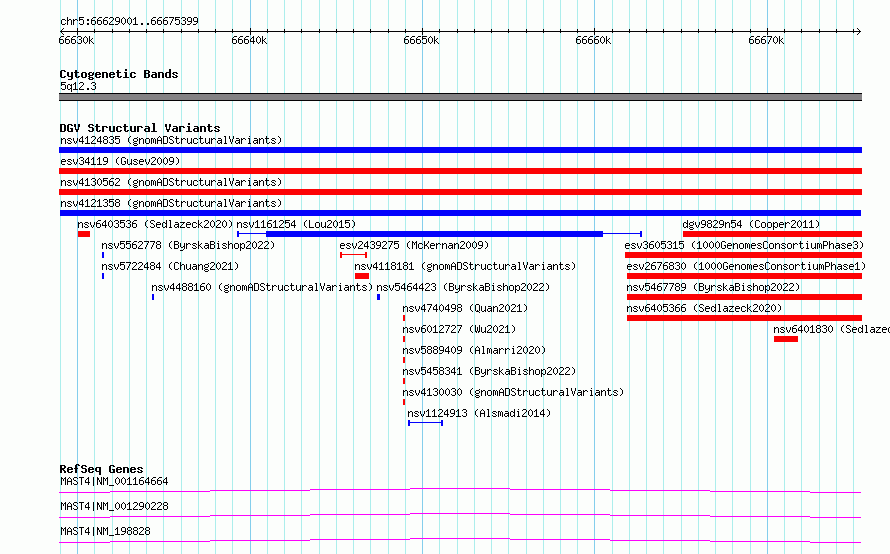Click the red nsv6401830 variant block
This screenshot has height=554, width=890.
click(x=786, y=339)
